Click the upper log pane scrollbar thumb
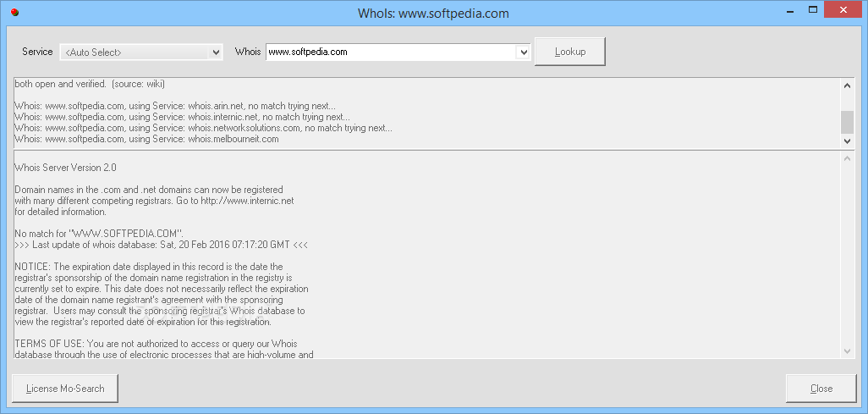 847,122
